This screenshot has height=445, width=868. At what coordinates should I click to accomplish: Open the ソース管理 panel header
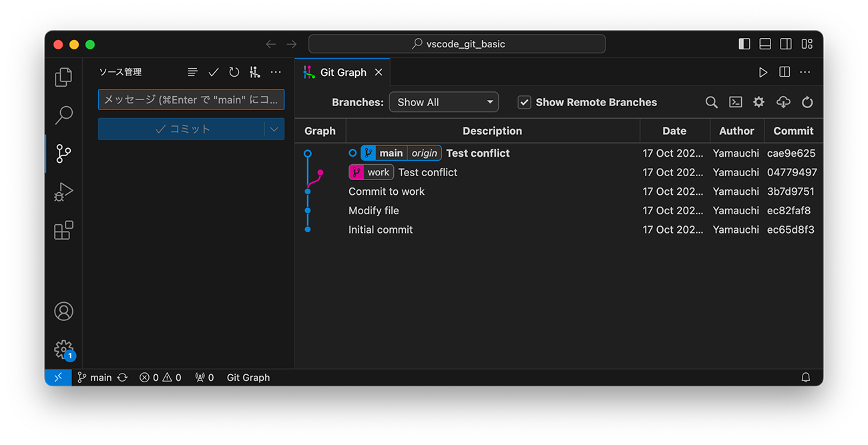(121, 71)
